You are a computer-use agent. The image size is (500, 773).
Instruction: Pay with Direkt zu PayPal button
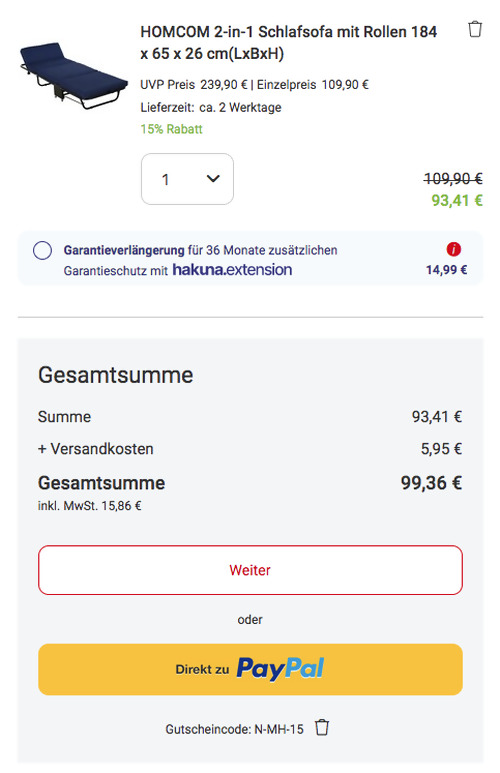[250, 669]
